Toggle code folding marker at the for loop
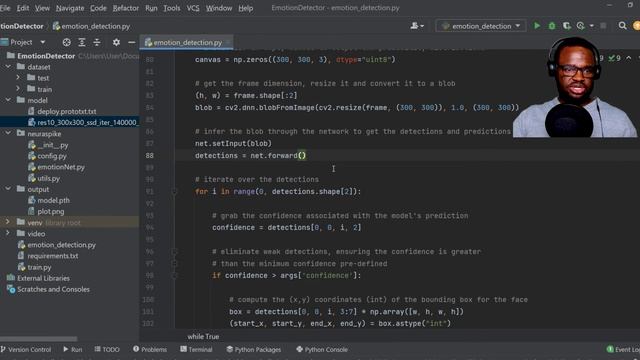The height and width of the screenshot is (360, 640). pos(174,191)
